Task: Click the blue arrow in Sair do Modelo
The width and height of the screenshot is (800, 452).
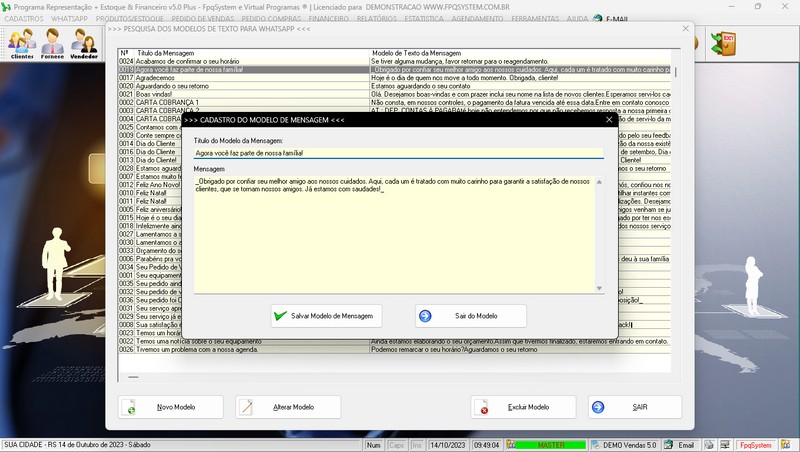Action: point(425,316)
